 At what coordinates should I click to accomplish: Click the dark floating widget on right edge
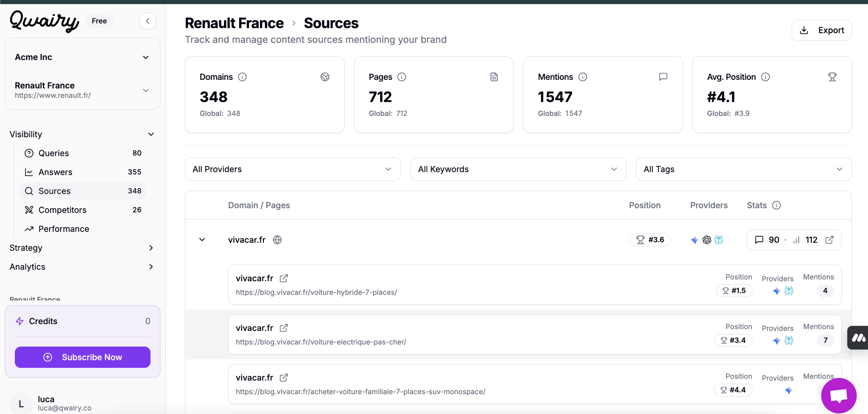858,338
